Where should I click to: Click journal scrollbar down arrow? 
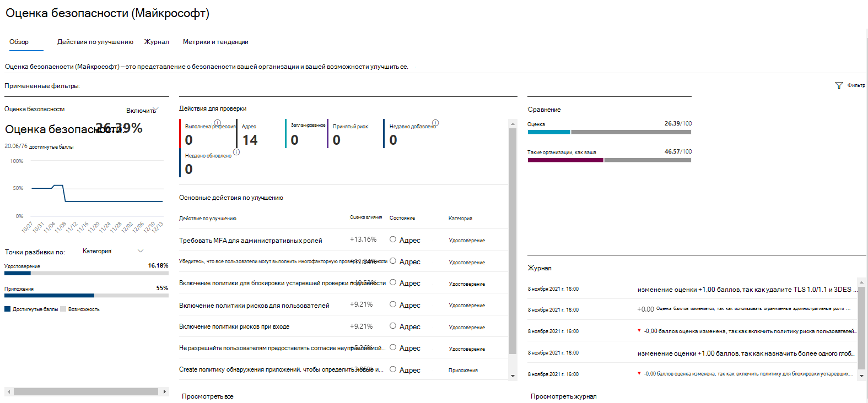click(862, 376)
